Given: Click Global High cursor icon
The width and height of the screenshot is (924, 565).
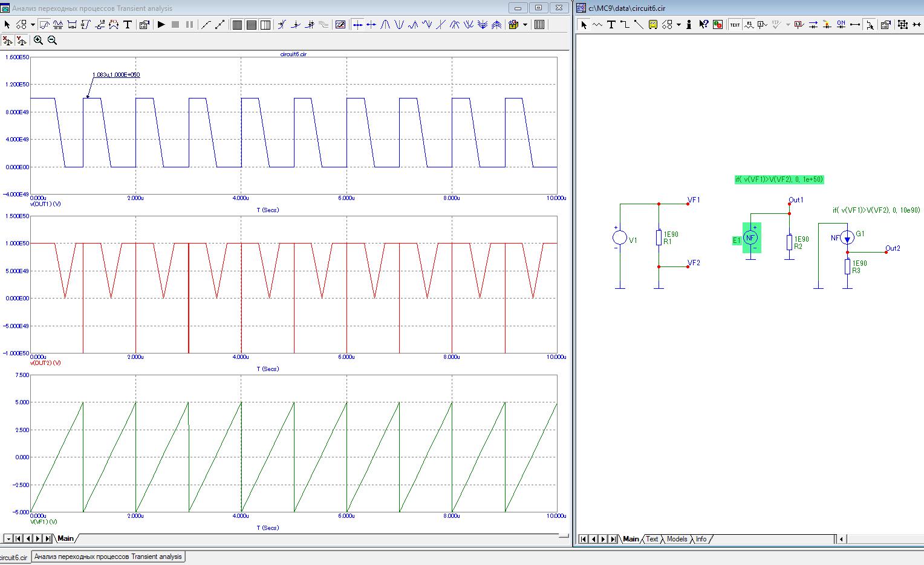Looking at the screenshot, I should pyautogui.click(x=455, y=25).
